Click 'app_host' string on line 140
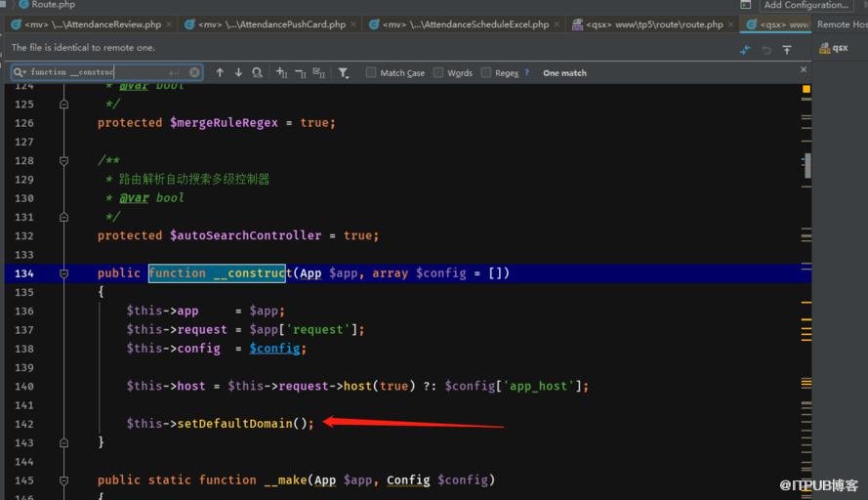 [x=538, y=386]
